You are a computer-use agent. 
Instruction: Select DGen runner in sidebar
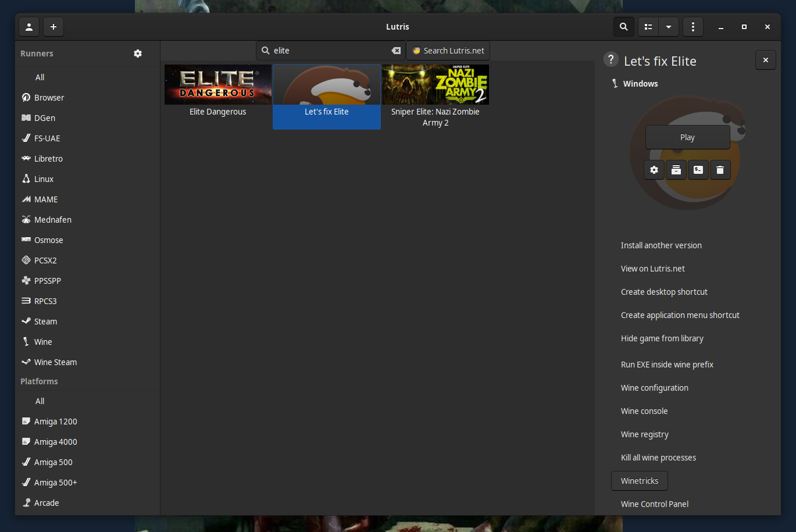(87, 118)
